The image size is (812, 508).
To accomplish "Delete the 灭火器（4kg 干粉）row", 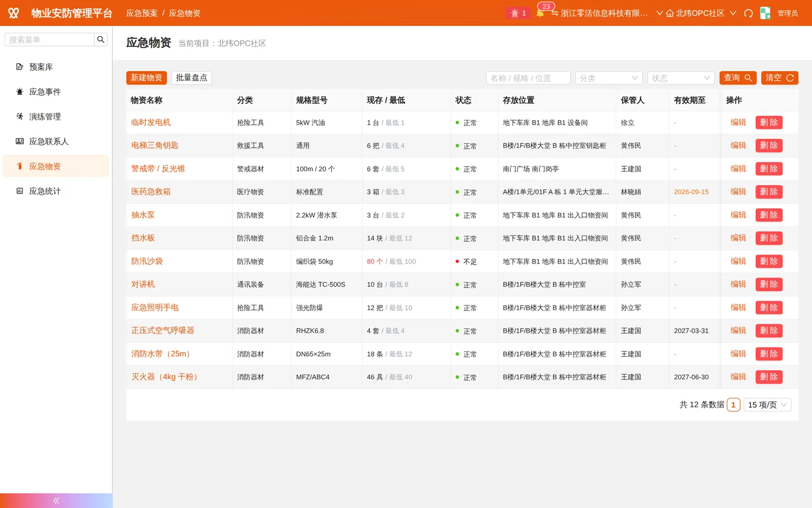I will point(769,377).
